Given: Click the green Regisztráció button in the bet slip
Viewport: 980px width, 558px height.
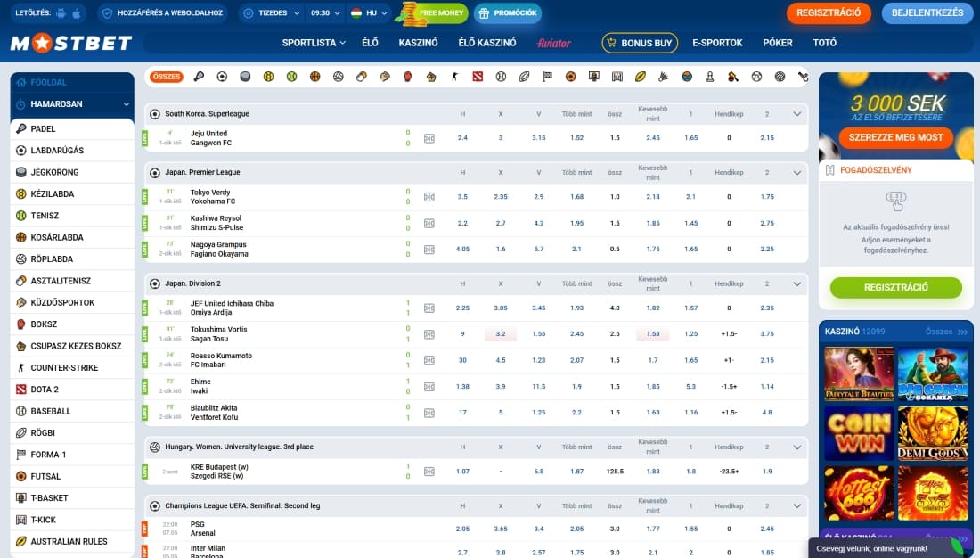Looking at the screenshot, I should point(895,287).
